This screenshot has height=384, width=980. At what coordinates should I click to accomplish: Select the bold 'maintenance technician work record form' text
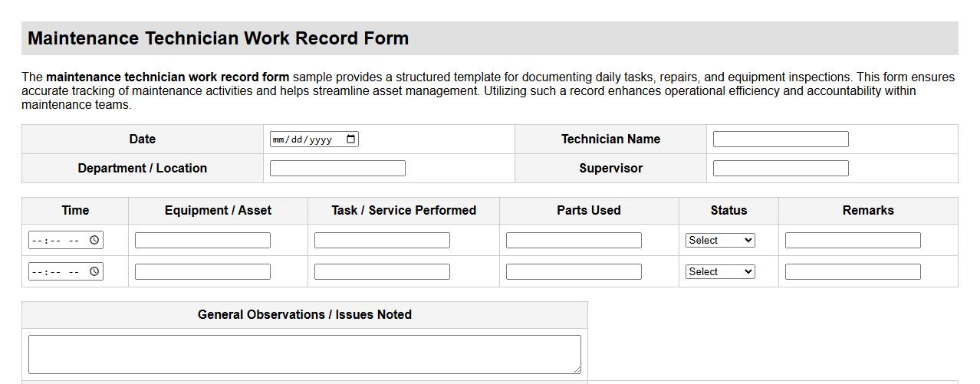[168, 77]
